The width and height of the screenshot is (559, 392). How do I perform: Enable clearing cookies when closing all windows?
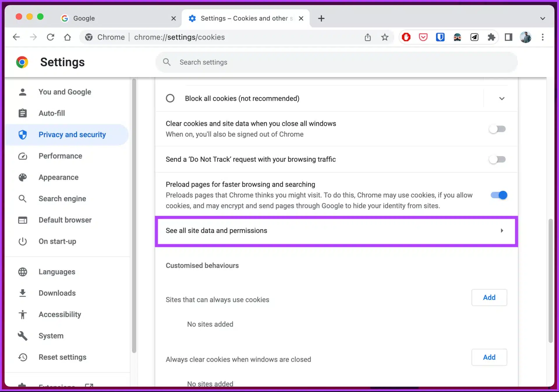click(497, 129)
